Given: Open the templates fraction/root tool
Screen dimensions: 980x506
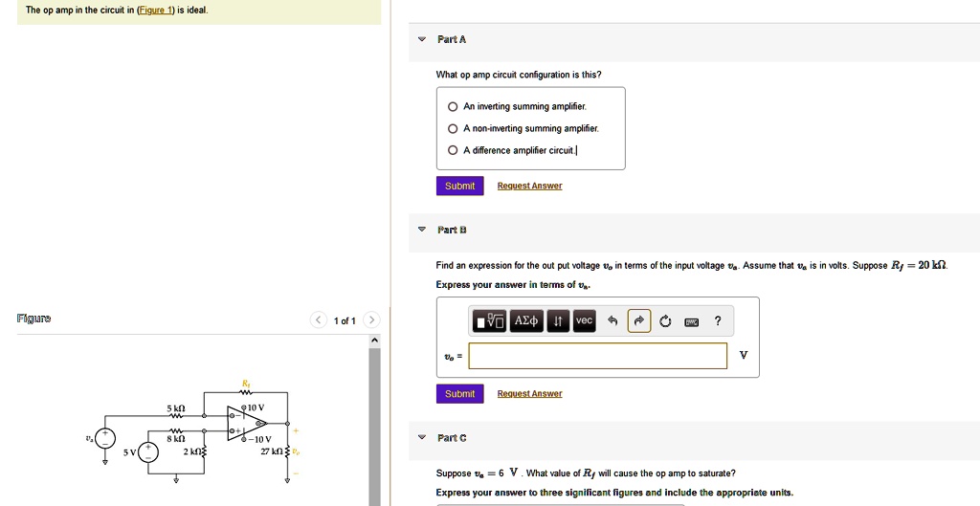Looking at the screenshot, I should pyautogui.click(x=489, y=321).
